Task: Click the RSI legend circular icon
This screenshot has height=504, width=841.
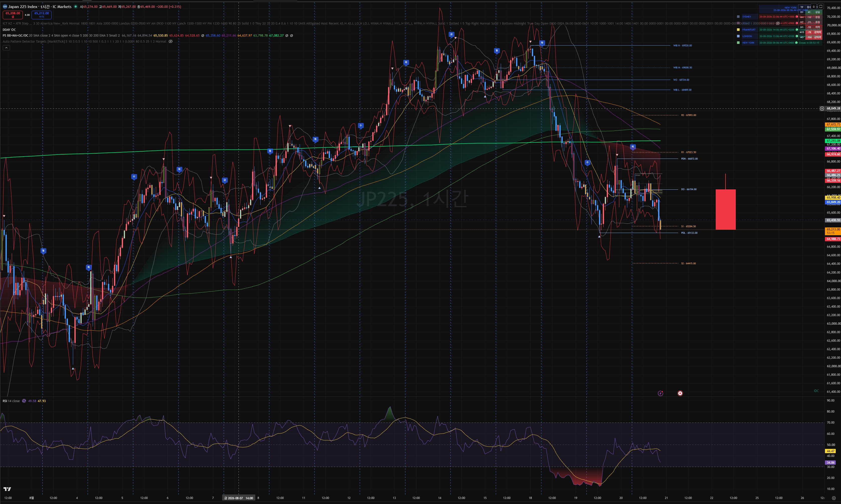Action: coord(24,401)
